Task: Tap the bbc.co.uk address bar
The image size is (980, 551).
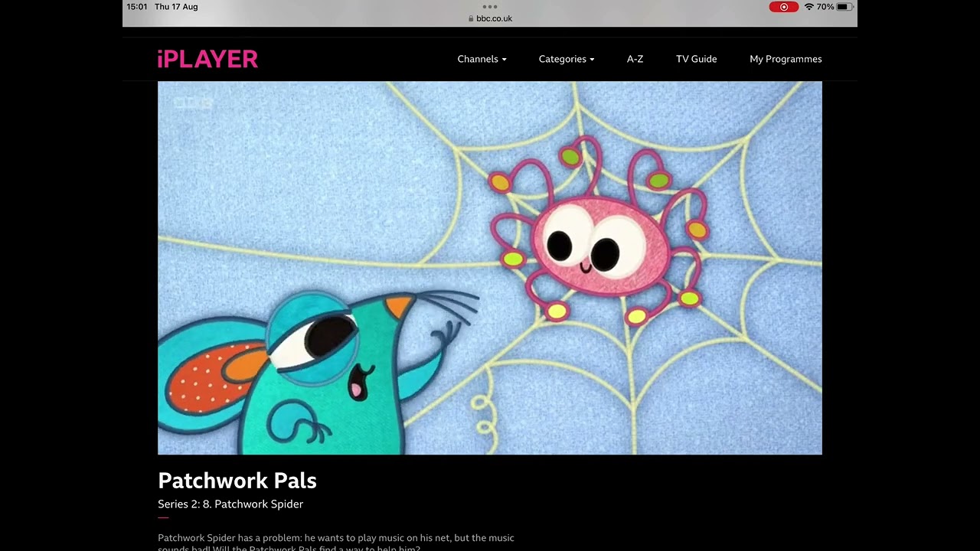Action: (490, 18)
